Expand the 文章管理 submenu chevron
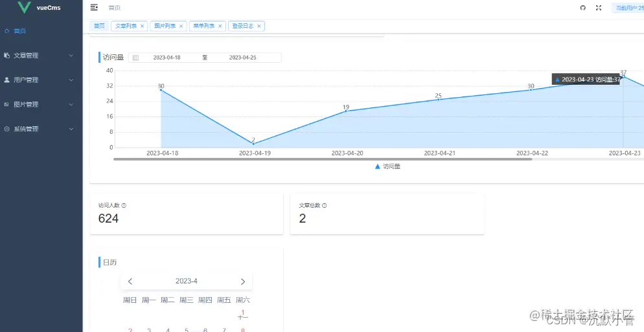The image size is (644, 332). 71,56
